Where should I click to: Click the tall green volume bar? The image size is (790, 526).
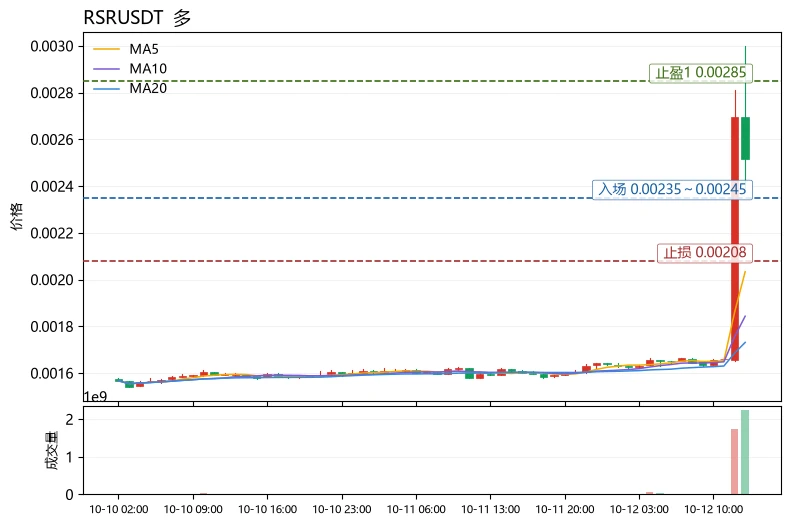coord(745,452)
